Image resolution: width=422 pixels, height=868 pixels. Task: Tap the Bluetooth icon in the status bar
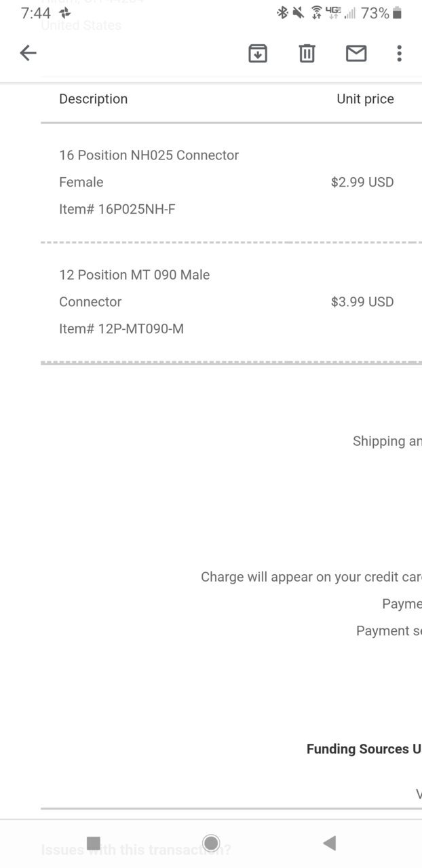(282, 13)
